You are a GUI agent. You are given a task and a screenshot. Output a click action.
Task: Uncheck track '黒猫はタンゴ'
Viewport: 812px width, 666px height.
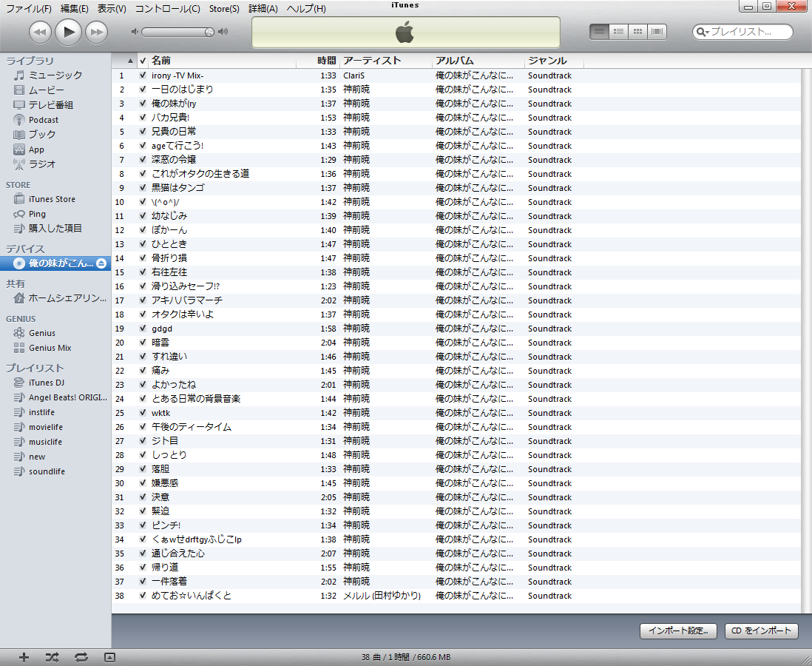pyautogui.click(x=143, y=188)
